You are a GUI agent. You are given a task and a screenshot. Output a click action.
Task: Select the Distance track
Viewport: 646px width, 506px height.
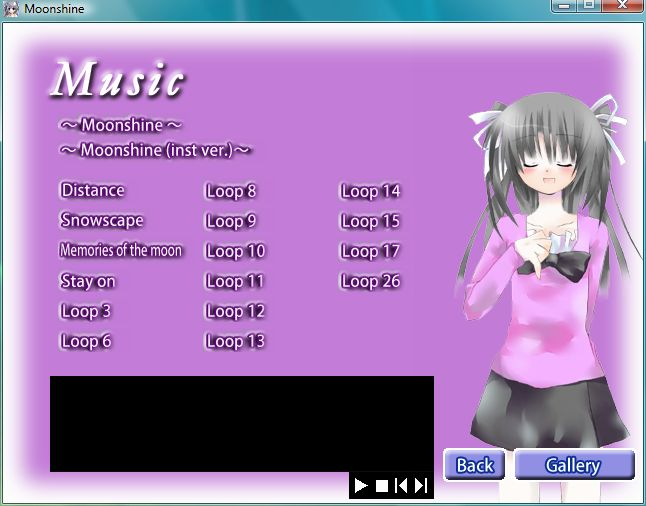tap(92, 190)
